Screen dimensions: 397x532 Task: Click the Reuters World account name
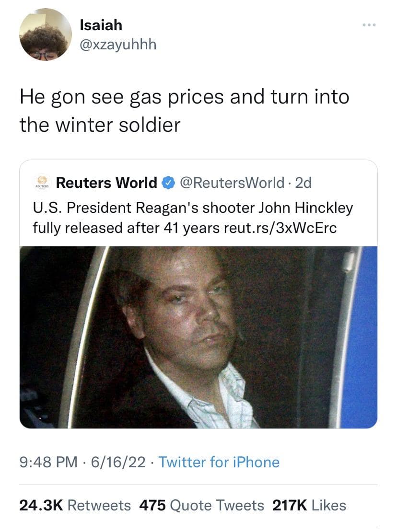pos(106,183)
